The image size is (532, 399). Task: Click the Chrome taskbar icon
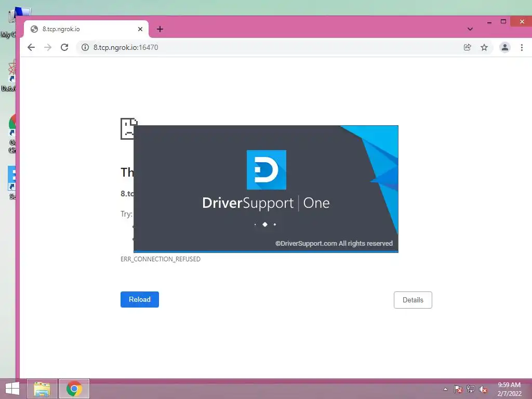tap(74, 389)
